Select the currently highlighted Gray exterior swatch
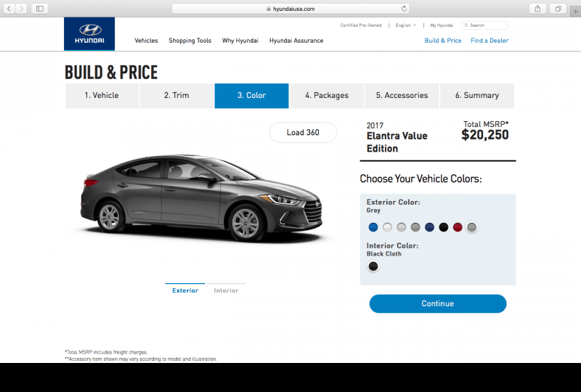581x392 pixels. (471, 227)
